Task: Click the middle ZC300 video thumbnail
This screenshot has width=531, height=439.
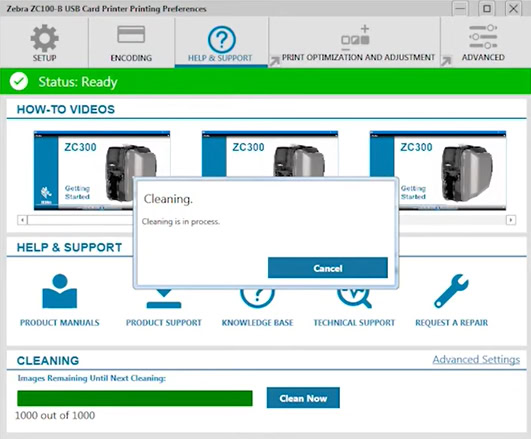Action: [270, 153]
